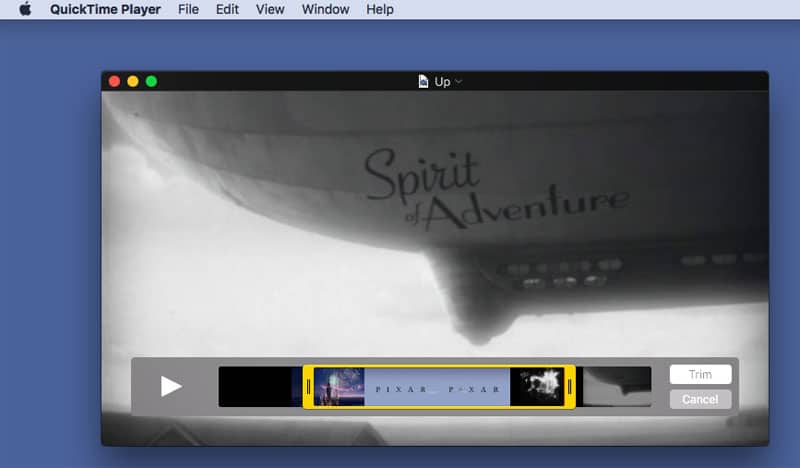Click the Up document proxy icon
The height and width of the screenshot is (468, 800).
pos(423,82)
